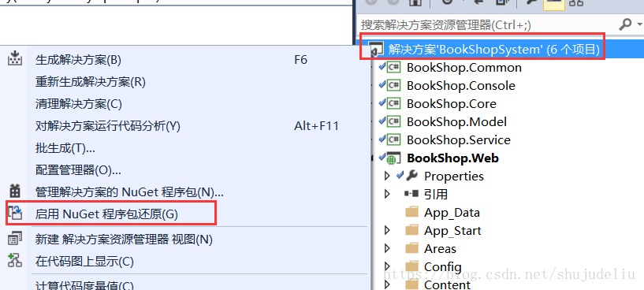Click the icon beside 新建 解决方案资源管理器 视图

click(15, 239)
